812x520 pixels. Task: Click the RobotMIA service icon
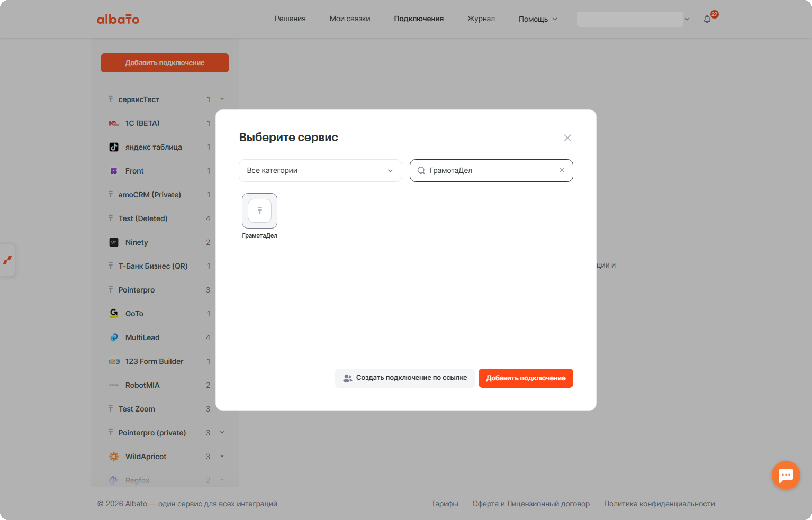click(x=114, y=385)
